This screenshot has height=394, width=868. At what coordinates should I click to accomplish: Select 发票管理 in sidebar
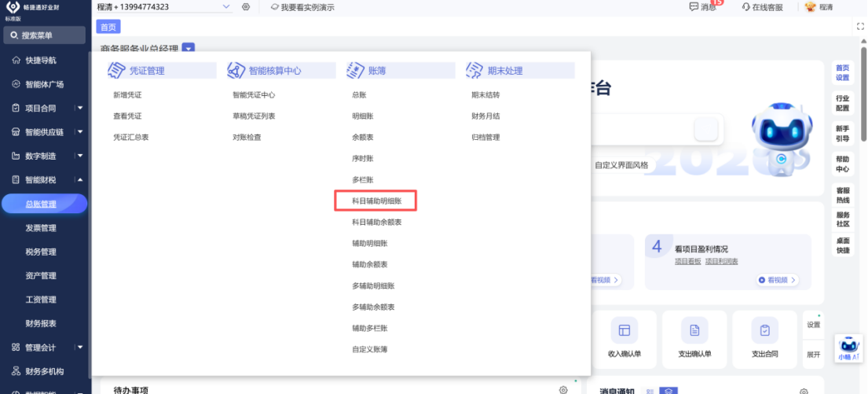[41, 228]
